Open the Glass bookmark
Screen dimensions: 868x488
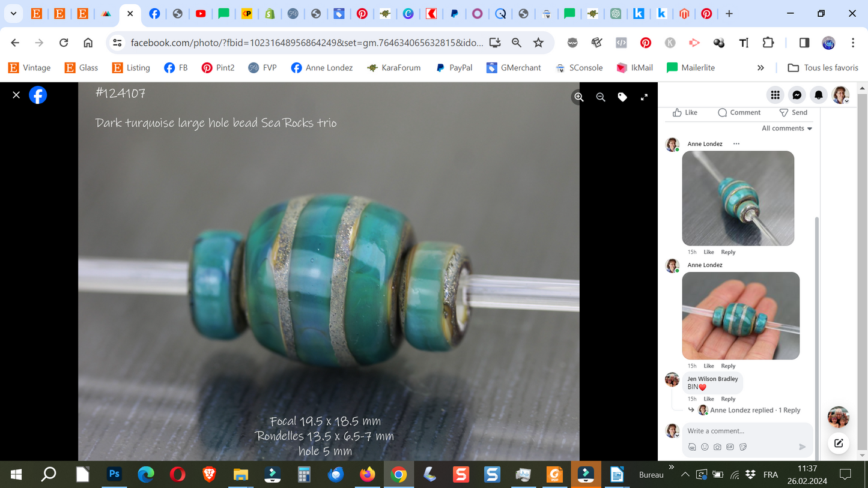81,68
